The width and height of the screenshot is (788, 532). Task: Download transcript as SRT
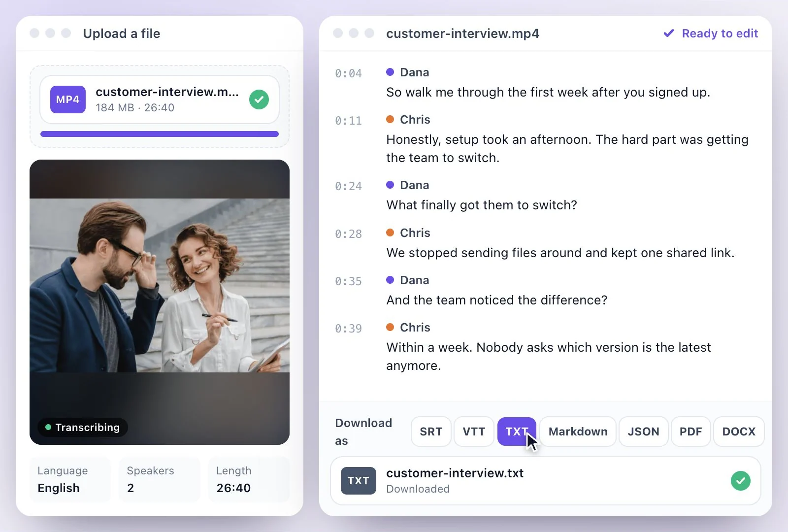pyautogui.click(x=431, y=432)
